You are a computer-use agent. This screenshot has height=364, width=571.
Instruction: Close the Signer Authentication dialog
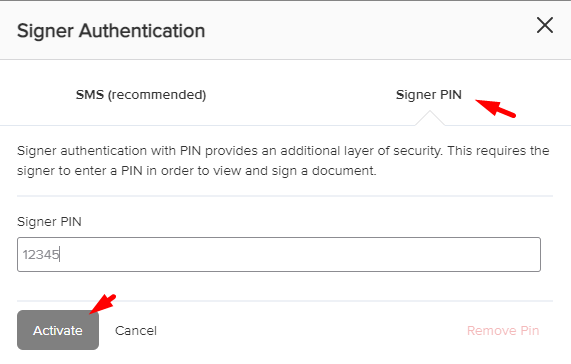(545, 25)
